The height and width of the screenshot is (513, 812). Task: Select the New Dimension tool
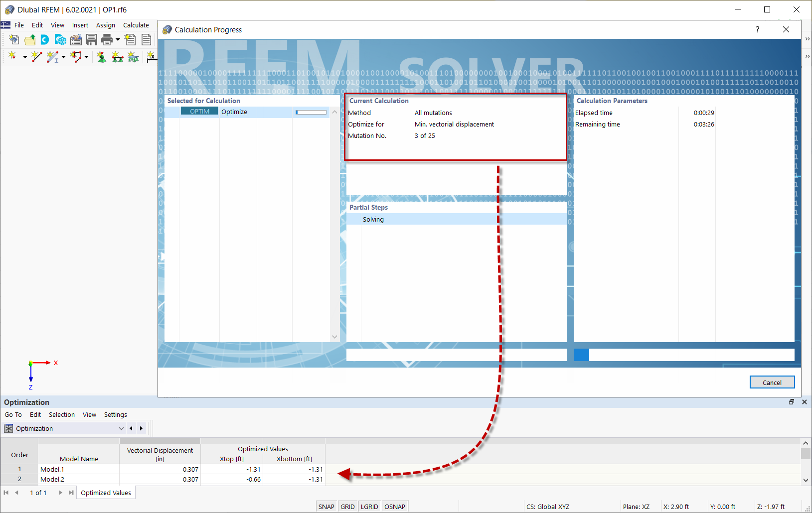point(152,57)
